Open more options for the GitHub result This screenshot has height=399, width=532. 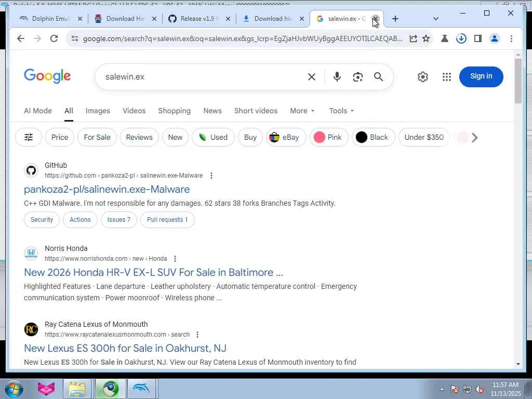211,176
